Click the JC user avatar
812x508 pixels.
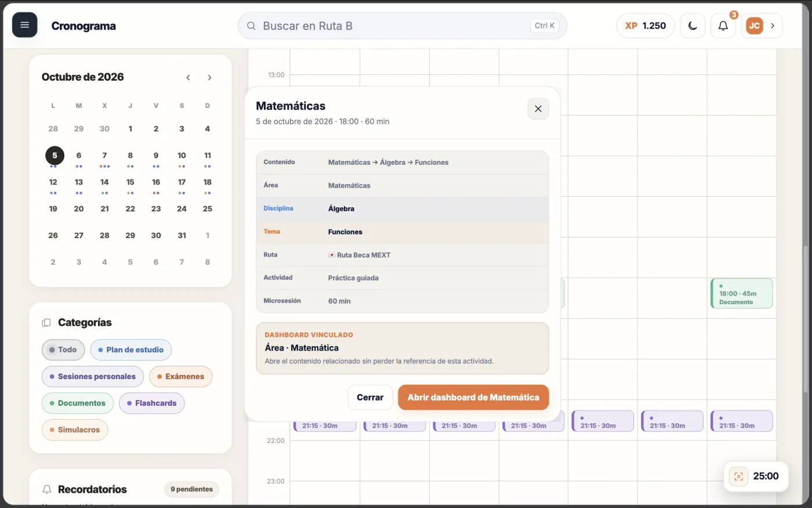[754, 26]
